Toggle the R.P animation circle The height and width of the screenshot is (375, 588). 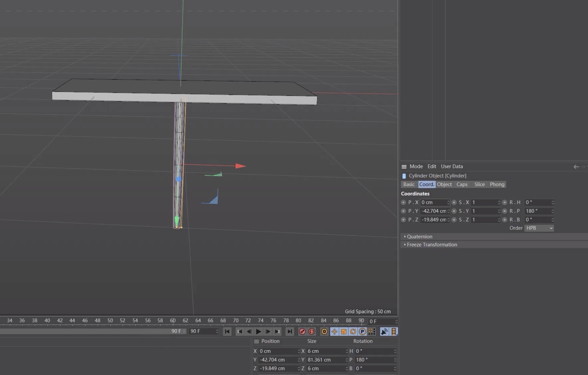coord(505,211)
